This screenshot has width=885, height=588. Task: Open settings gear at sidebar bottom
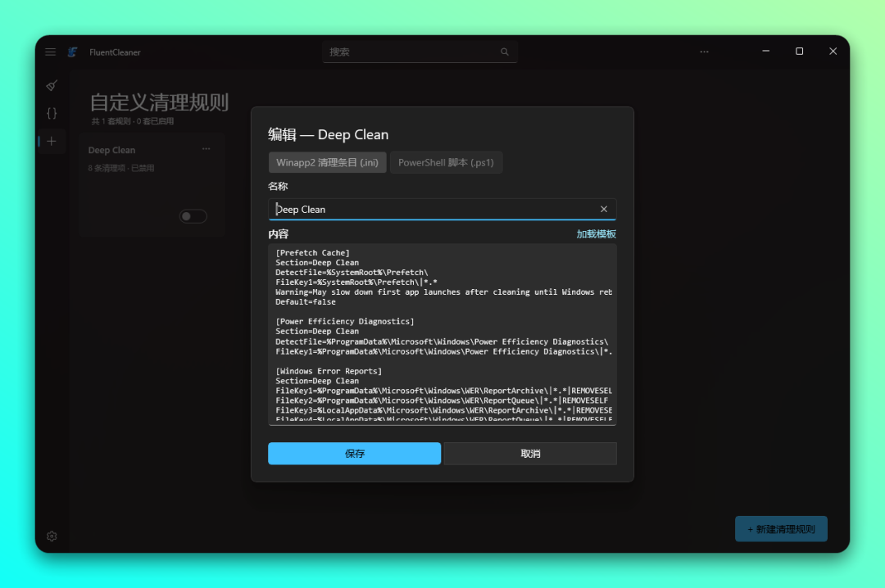pos(52,536)
